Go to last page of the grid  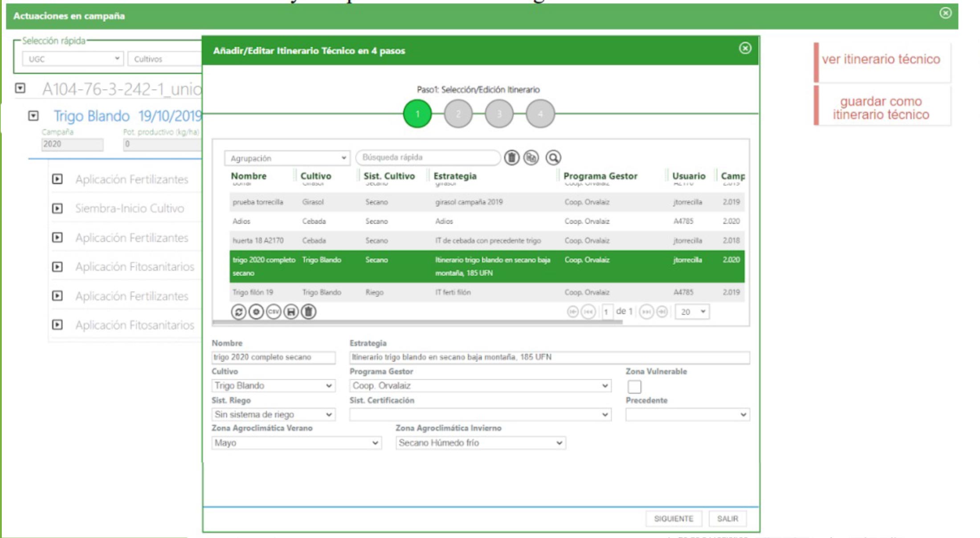point(662,312)
